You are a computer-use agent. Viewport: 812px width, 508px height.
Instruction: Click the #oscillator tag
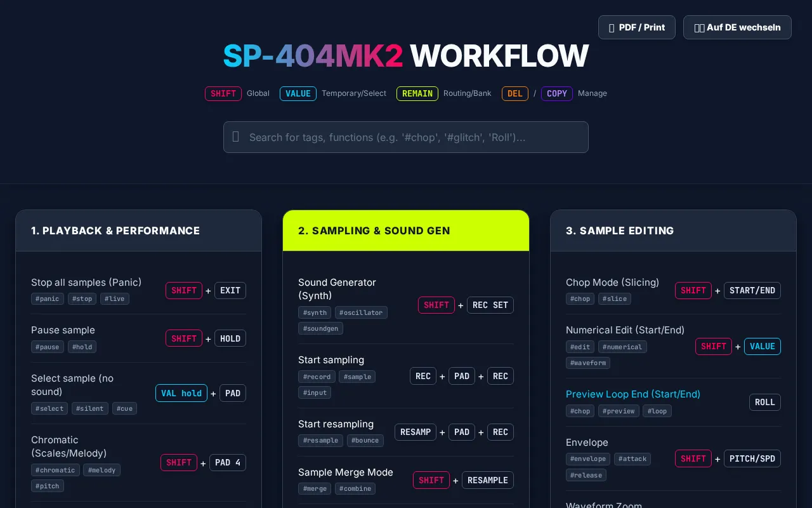click(x=361, y=312)
